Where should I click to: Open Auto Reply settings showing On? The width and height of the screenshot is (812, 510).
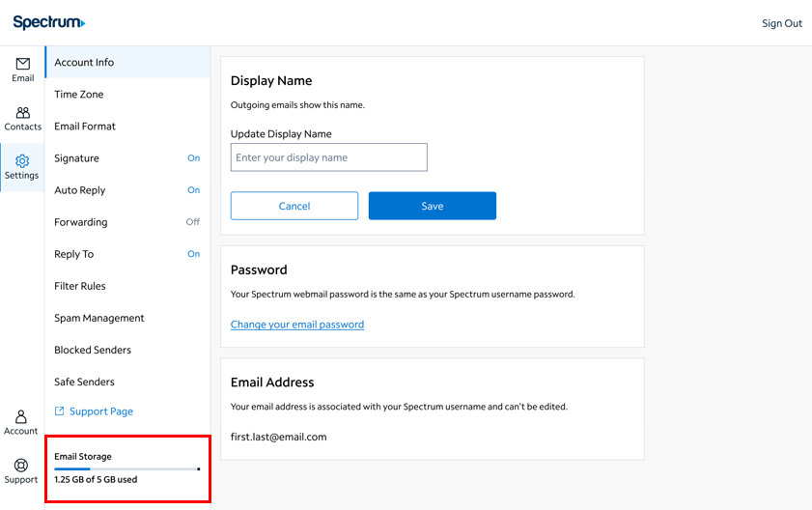click(x=126, y=190)
